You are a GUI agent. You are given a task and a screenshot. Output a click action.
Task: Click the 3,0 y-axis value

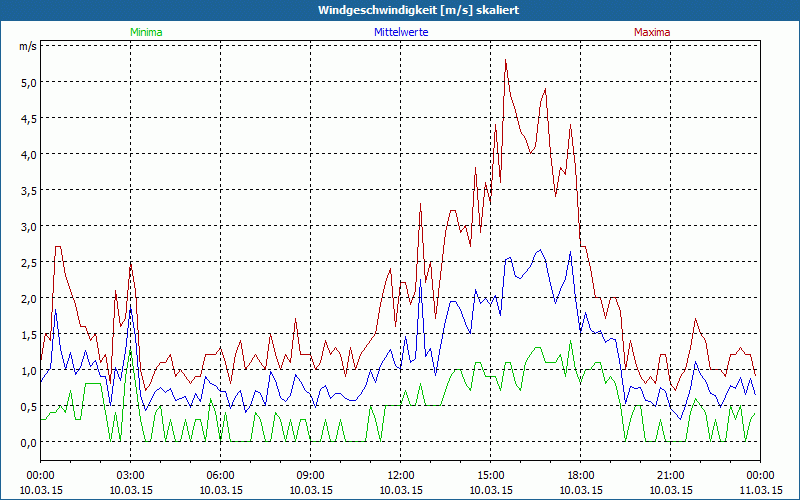28,227
